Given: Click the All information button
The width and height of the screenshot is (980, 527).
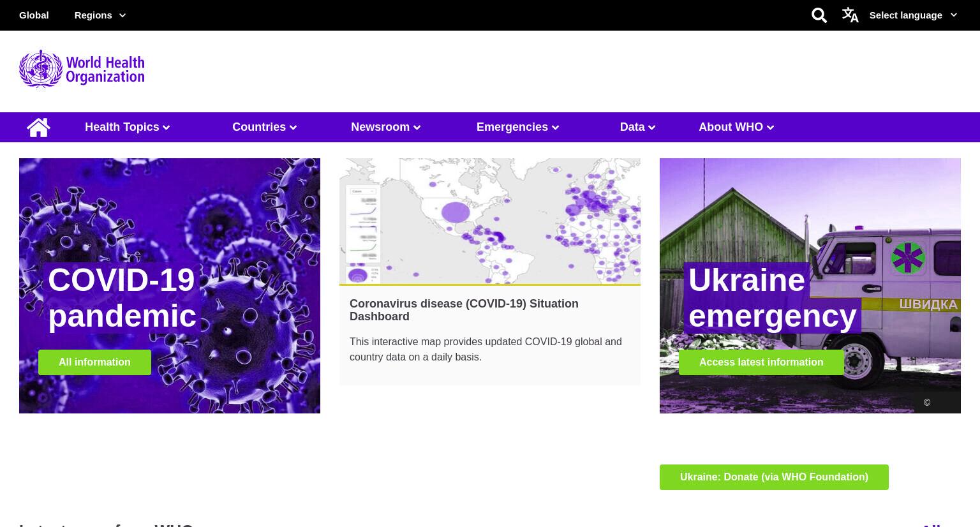Looking at the screenshot, I should click(x=94, y=362).
